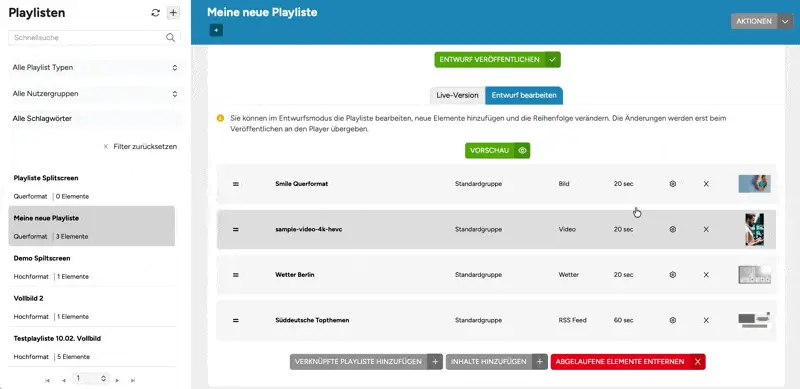Screen dimensions: 800x389
Task: Switch to Entwurf bearbeiten tab
Action: click(524, 95)
